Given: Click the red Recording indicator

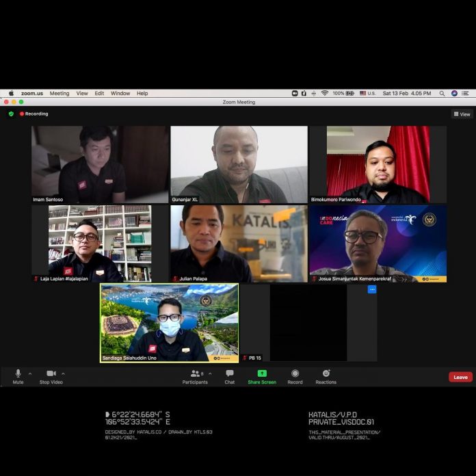Looking at the screenshot, I should [34, 114].
